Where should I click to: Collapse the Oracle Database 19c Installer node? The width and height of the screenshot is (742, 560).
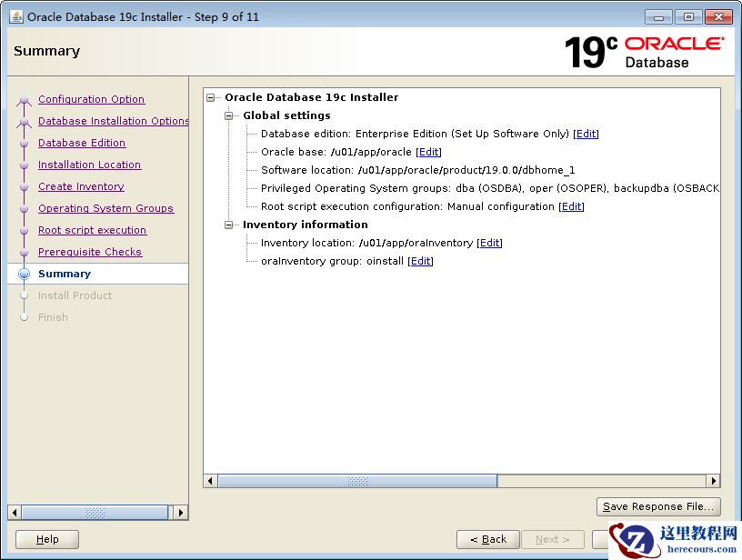click(x=211, y=97)
